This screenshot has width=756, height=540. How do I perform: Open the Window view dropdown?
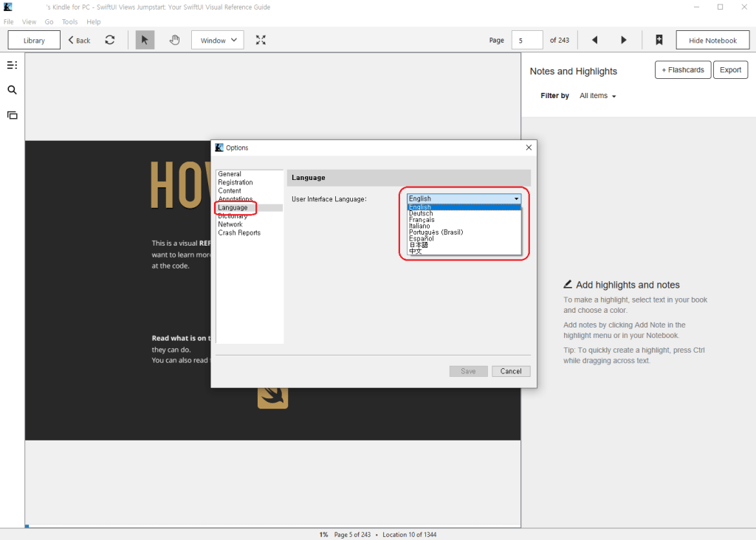click(x=217, y=40)
